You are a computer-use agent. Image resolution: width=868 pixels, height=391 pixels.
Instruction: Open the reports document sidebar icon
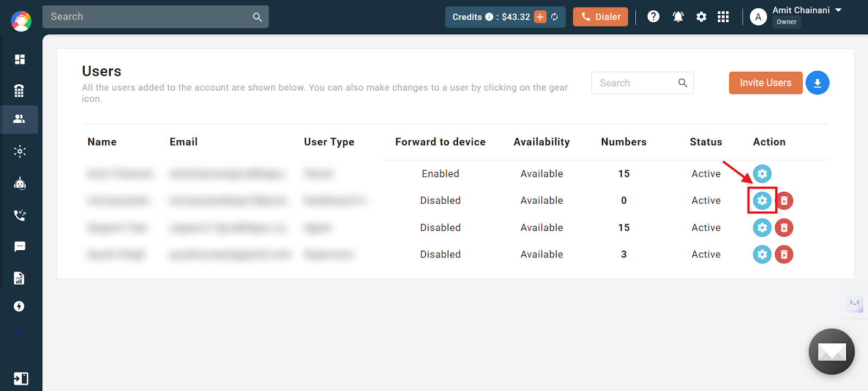[20, 278]
